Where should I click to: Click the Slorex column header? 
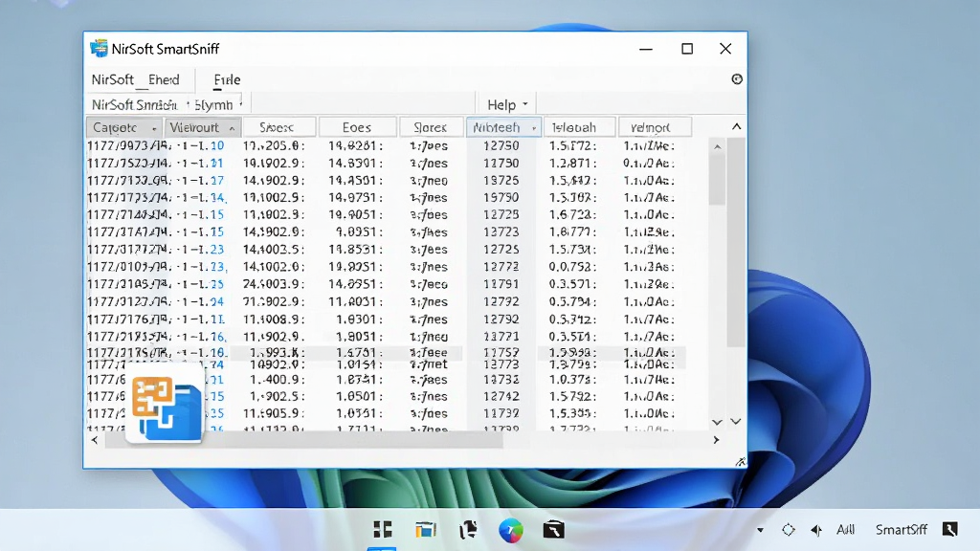pyautogui.click(x=431, y=127)
